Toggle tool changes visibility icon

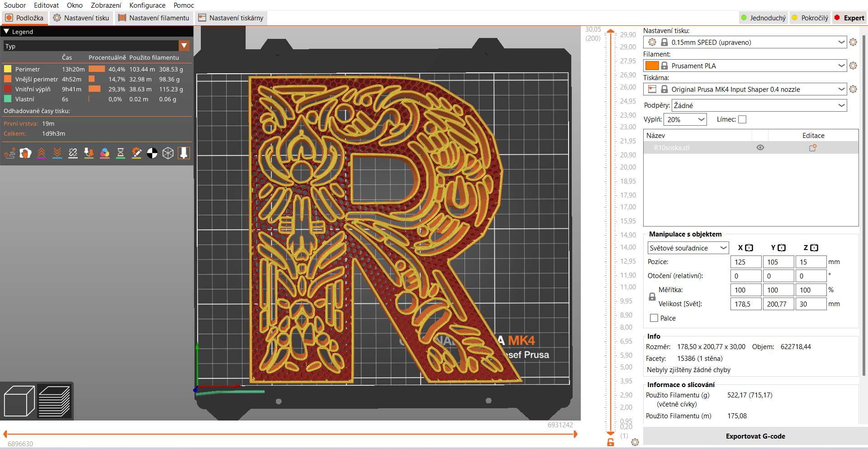click(x=89, y=153)
